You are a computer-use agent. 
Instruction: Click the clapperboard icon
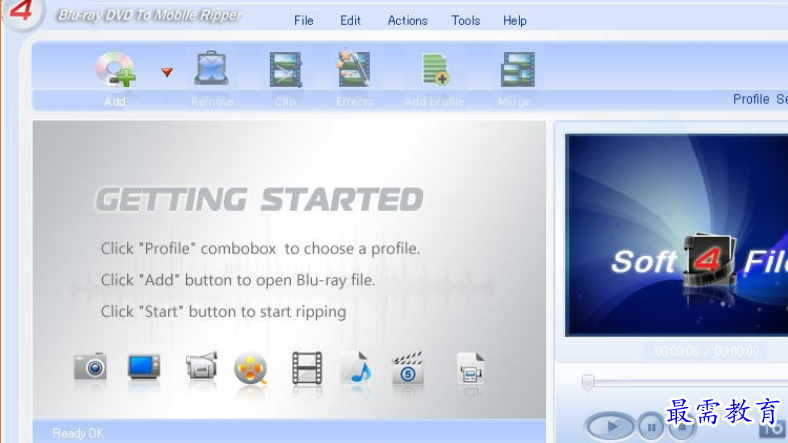408,368
